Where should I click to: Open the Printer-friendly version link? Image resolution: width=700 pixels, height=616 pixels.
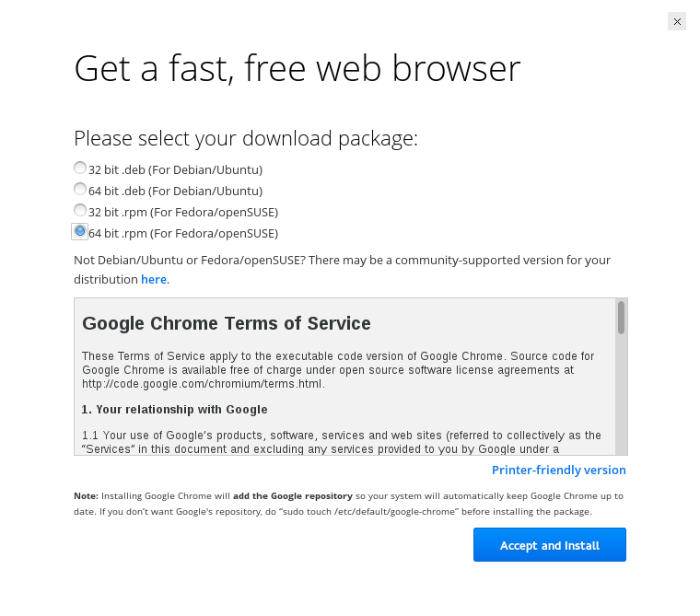[558, 471]
